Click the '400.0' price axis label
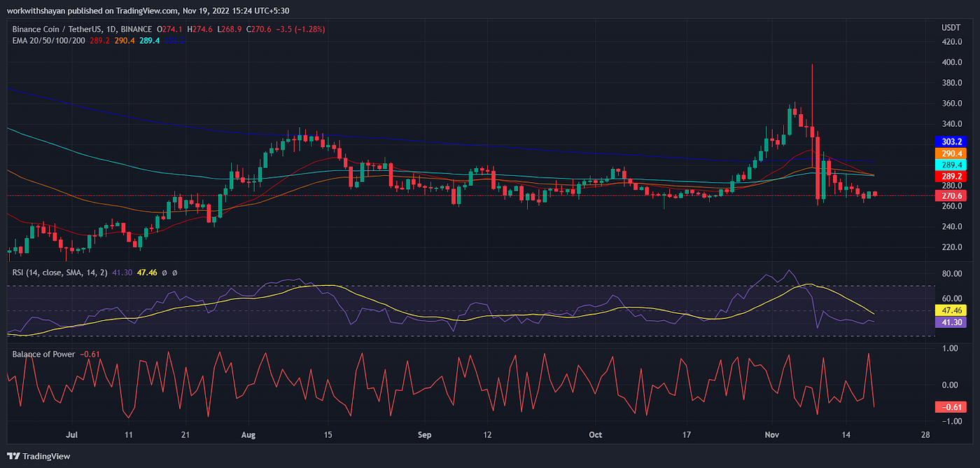 pos(951,62)
